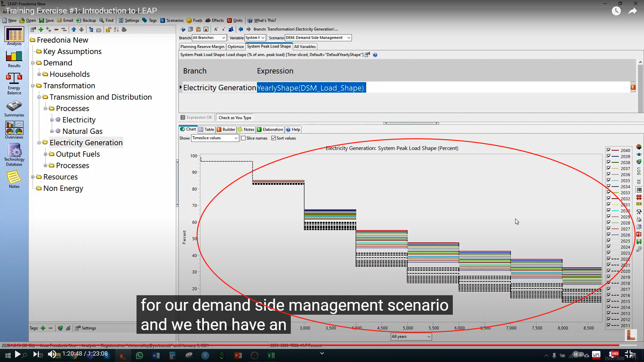Click Open in the main toolbar
Image resolution: width=644 pixels, height=362 pixels.
tap(28, 20)
